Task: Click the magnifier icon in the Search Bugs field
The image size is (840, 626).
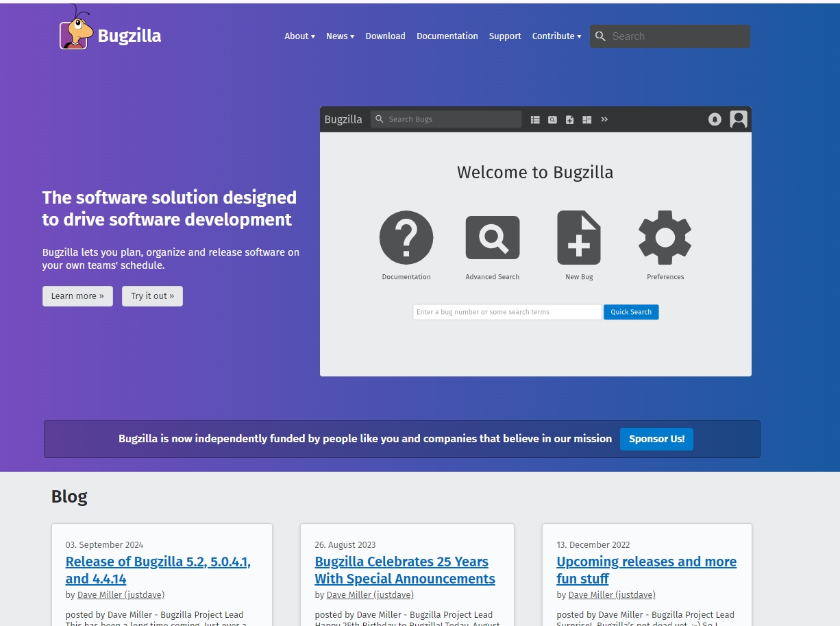Action: 380,119
